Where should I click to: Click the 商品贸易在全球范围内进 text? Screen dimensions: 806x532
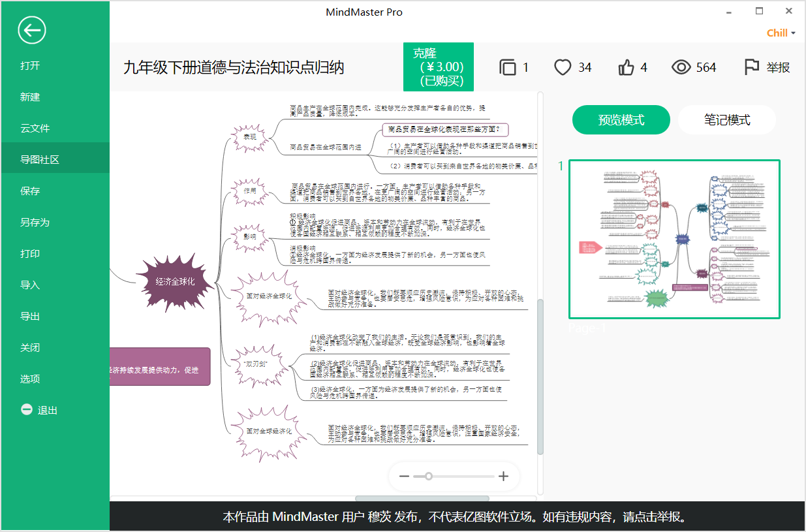pos(326,148)
